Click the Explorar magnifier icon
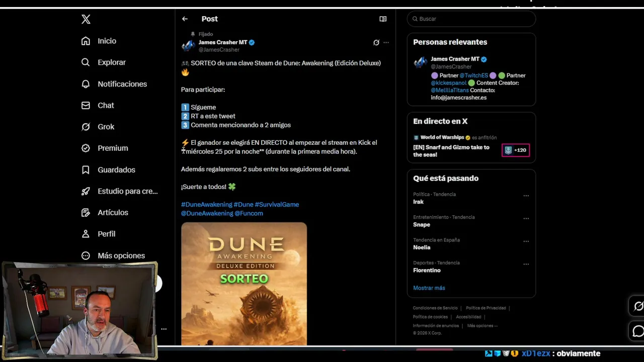 click(86, 62)
